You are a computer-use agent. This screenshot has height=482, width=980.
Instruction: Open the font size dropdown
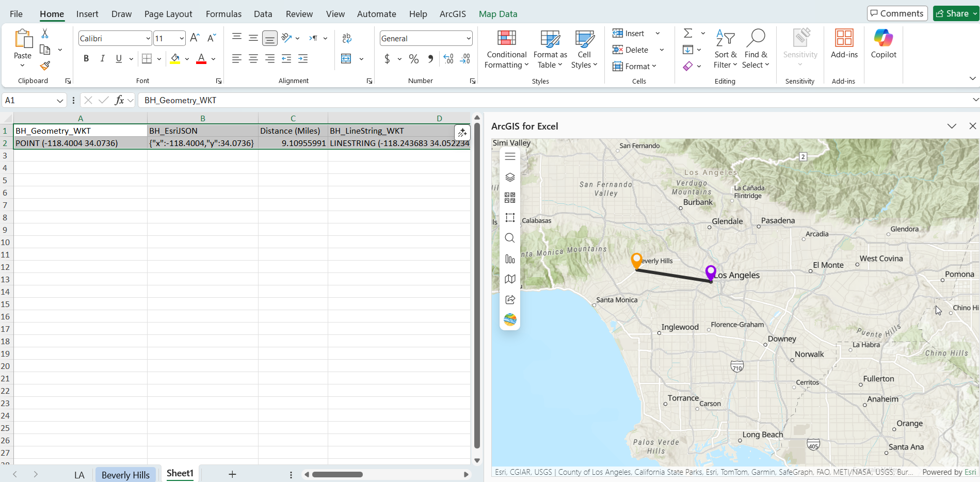tap(182, 38)
